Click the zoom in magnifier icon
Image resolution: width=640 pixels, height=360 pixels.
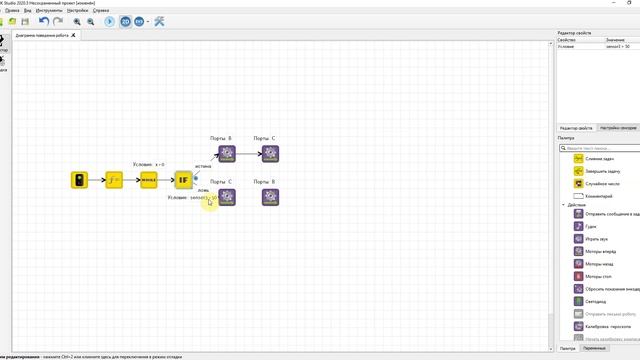[x=77, y=22]
